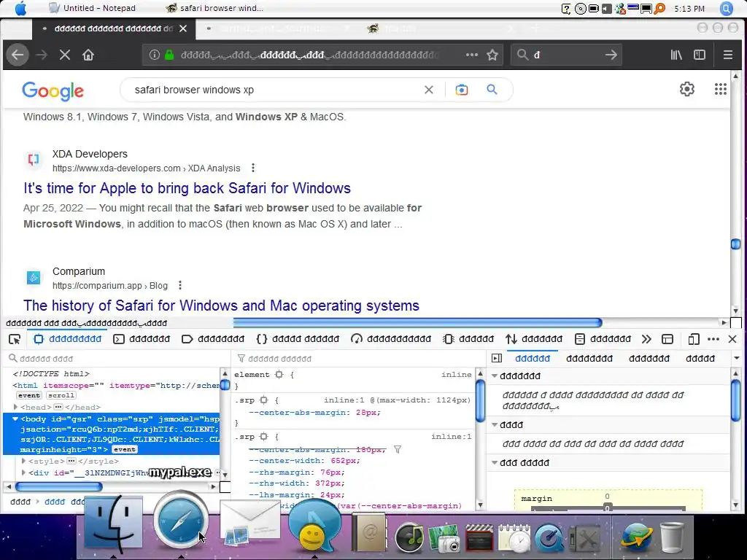This screenshot has width=747, height=560.
Task: Collapse the Box Model section
Action: point(495,463)
